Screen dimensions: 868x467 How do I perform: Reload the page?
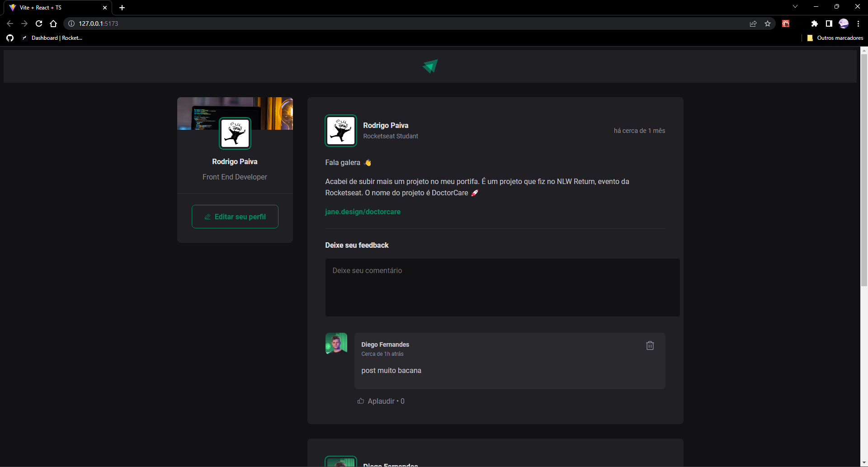(39, 24)
